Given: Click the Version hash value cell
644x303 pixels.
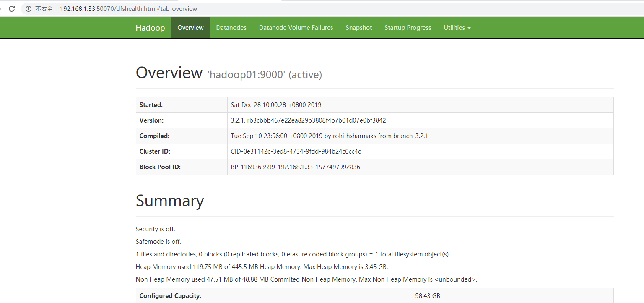Looking at the screenshot, I should (x=308, y=120).
